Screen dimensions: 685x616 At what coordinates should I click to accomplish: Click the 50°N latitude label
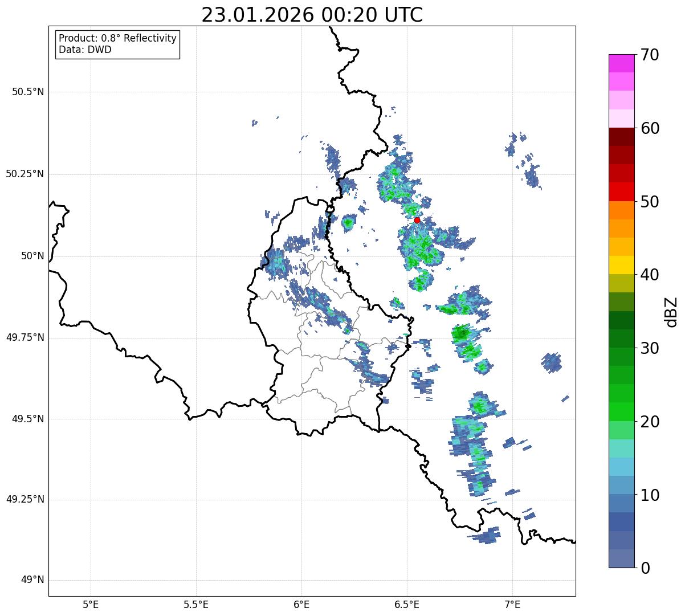coord(32,256)
